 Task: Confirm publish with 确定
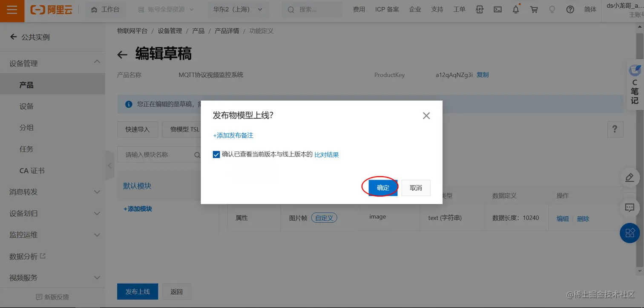383,188
